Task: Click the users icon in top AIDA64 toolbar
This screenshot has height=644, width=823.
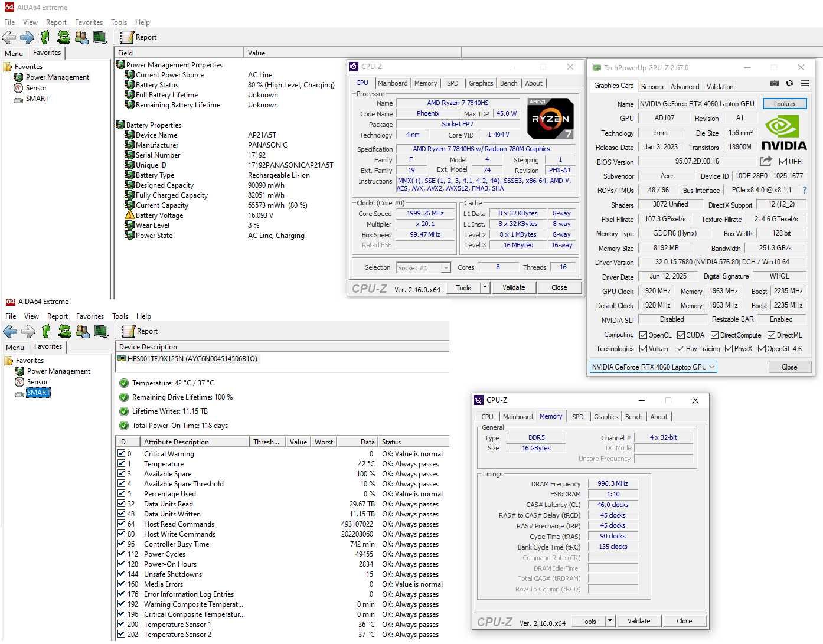Action: click(x=81, y=37)
